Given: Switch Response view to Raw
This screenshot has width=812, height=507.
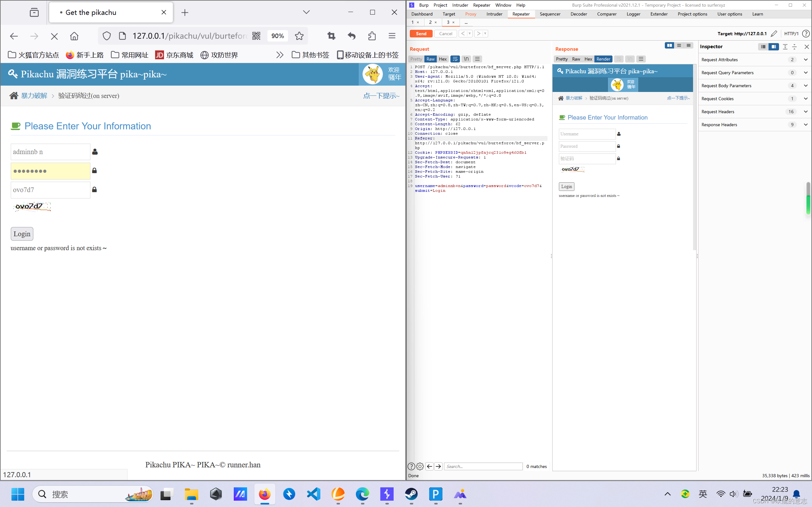Looking at the screenshot, I should pyautogui.click(x=576, y=59).
